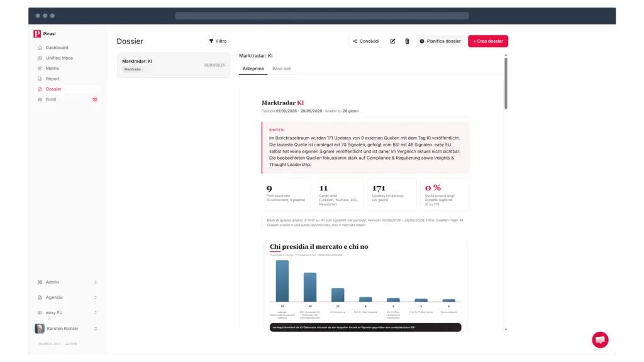
Task: Switch to the Base dati tab
Action: pos(281,69)
